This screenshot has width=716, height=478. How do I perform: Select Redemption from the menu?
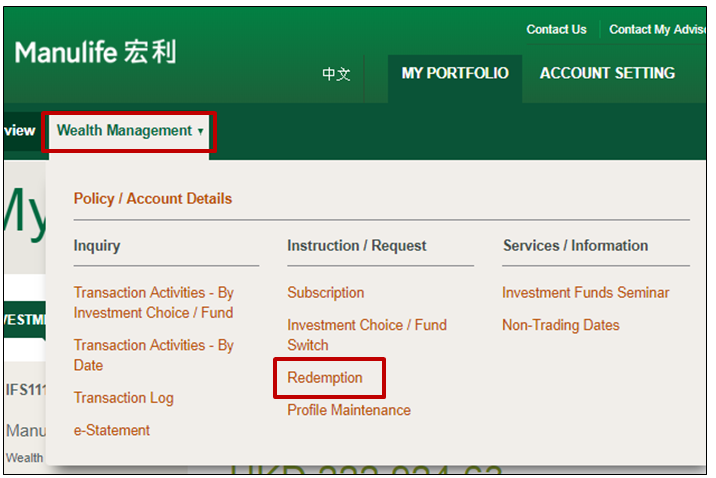coord(325,378)
